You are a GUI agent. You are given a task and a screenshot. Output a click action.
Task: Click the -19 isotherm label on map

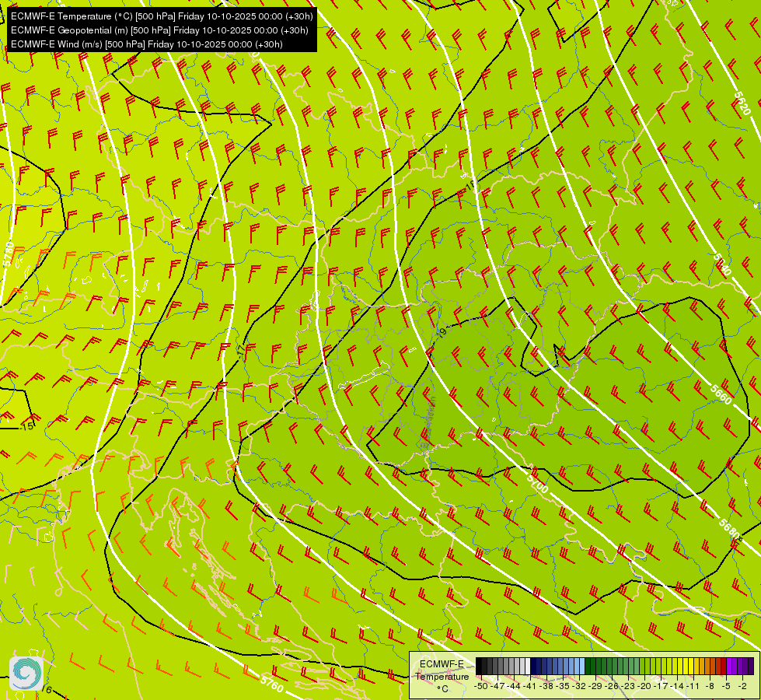point(442,333)
